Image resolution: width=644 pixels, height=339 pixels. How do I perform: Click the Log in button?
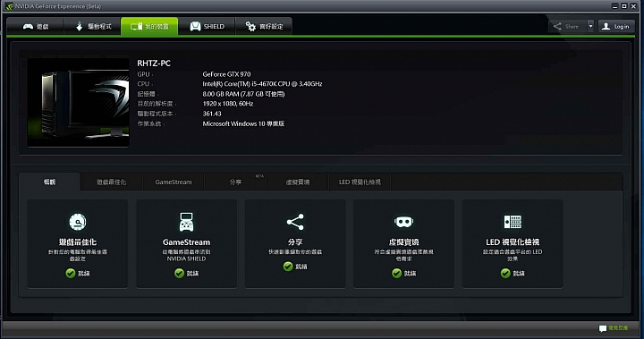pyautogui.click(x=616, y=26)
